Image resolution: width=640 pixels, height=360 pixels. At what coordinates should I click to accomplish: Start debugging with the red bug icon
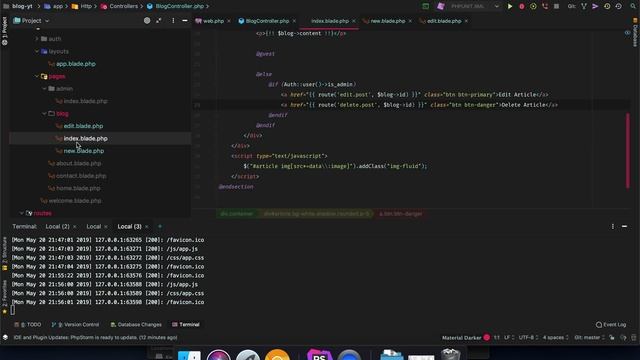click(521, 6)
